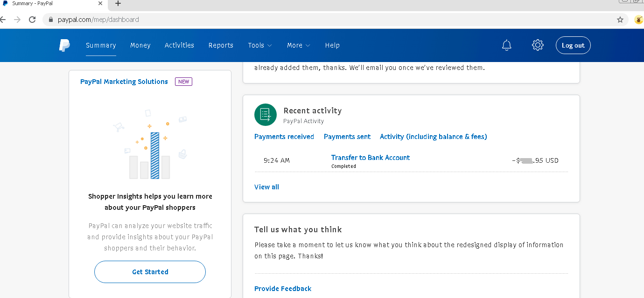Click the Get Started button
The image size is (644, 298).
tap(150, 272)
